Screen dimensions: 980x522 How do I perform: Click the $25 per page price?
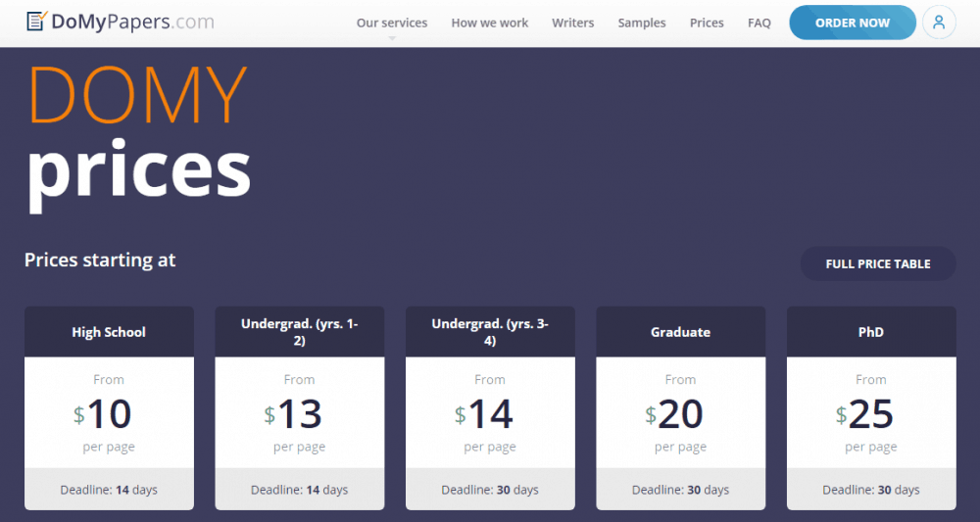click(865, 414)
